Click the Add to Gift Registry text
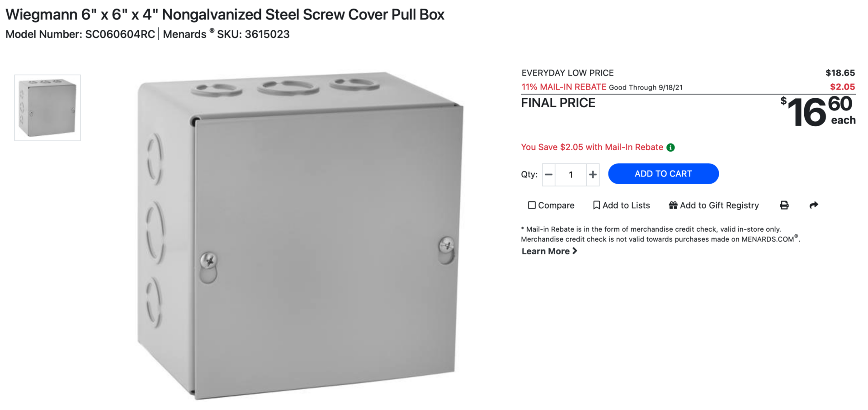The width and height of the screenshot is (868, 410). (719, 205)
